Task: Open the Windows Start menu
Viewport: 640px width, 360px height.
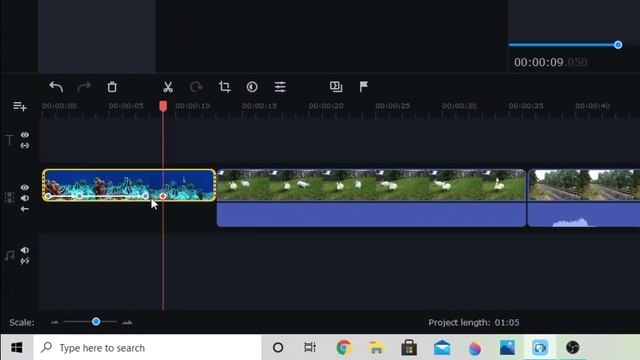Action: pos(17,347)
